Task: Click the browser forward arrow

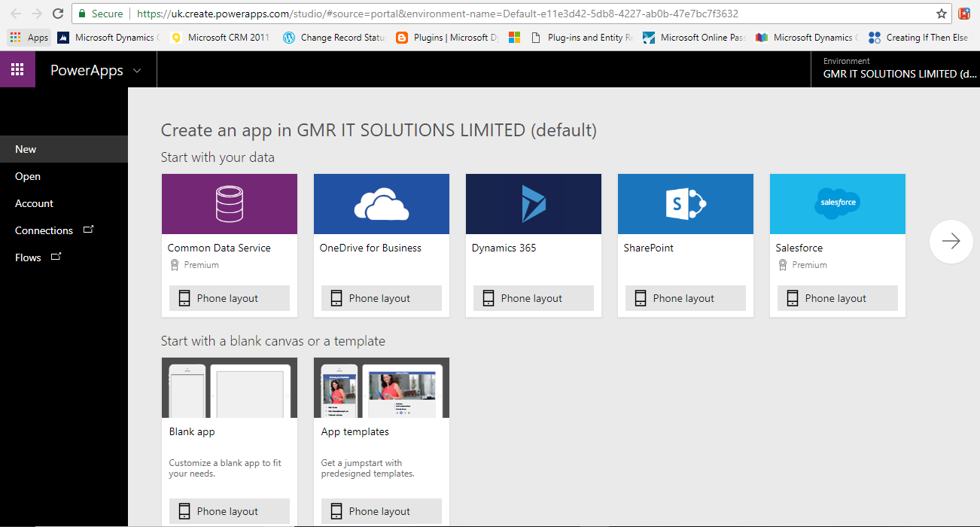Action: click(37, 14)
